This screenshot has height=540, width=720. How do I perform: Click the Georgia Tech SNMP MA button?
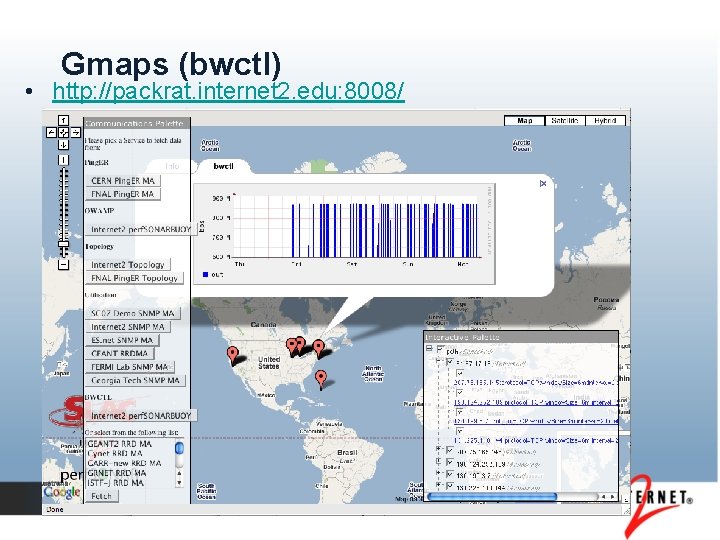pos(135,381)
